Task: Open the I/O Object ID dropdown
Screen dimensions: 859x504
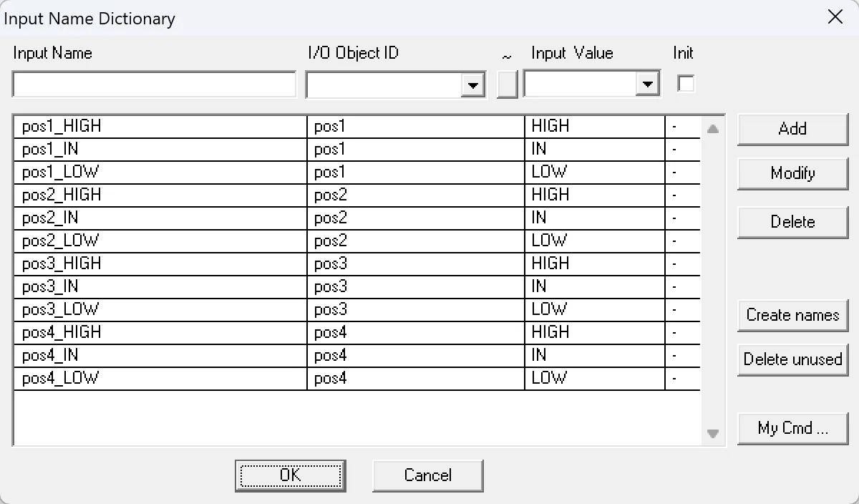Action: pos(473,84)
